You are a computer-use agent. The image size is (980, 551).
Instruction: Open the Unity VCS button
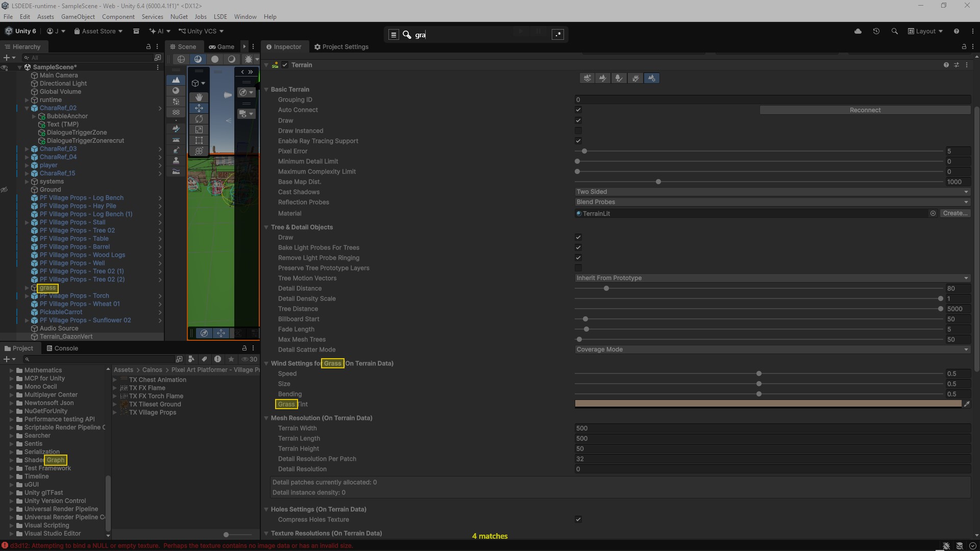click(x=201, y=31)
